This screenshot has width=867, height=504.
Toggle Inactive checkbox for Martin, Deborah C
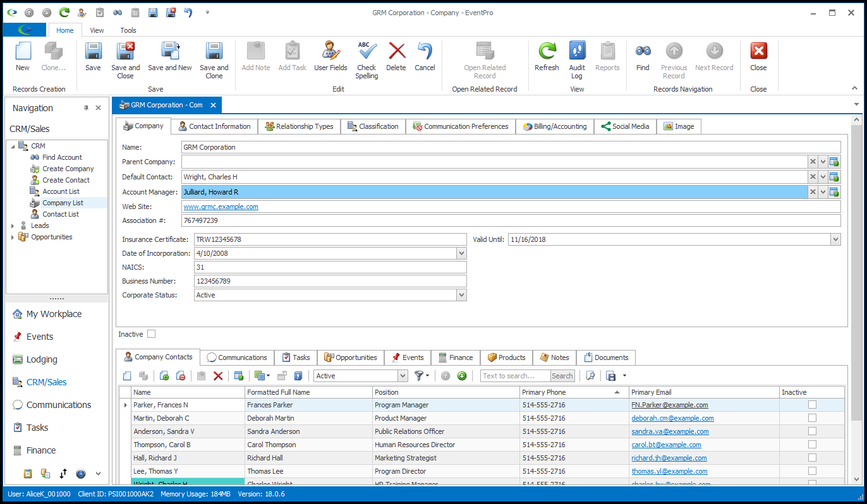point(812,418)
